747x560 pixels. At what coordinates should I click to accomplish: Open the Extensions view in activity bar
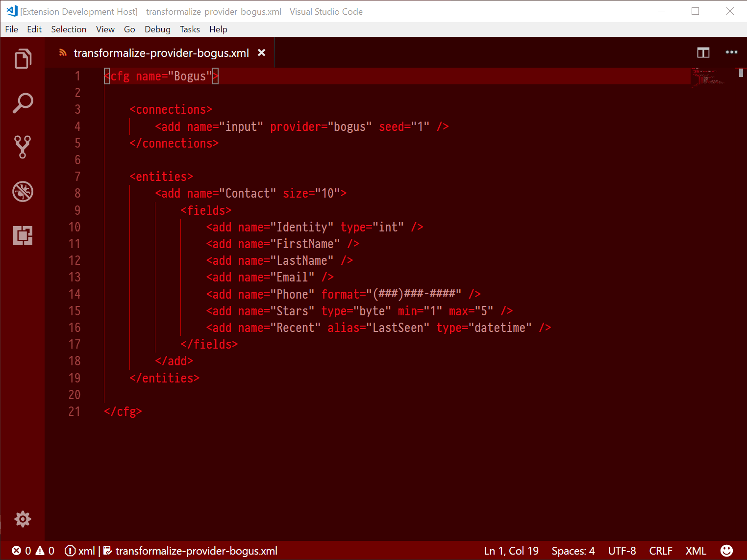click(x=23, y=235)
